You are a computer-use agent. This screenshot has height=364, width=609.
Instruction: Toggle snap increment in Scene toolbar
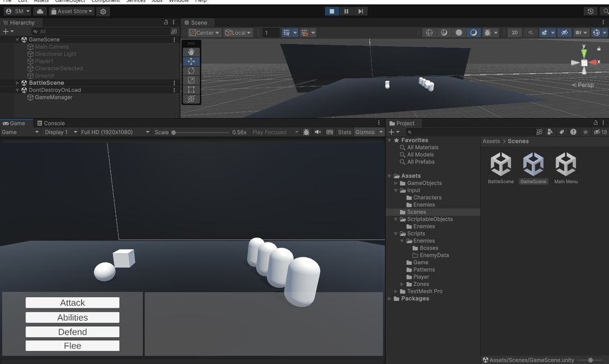click(304, 33)
